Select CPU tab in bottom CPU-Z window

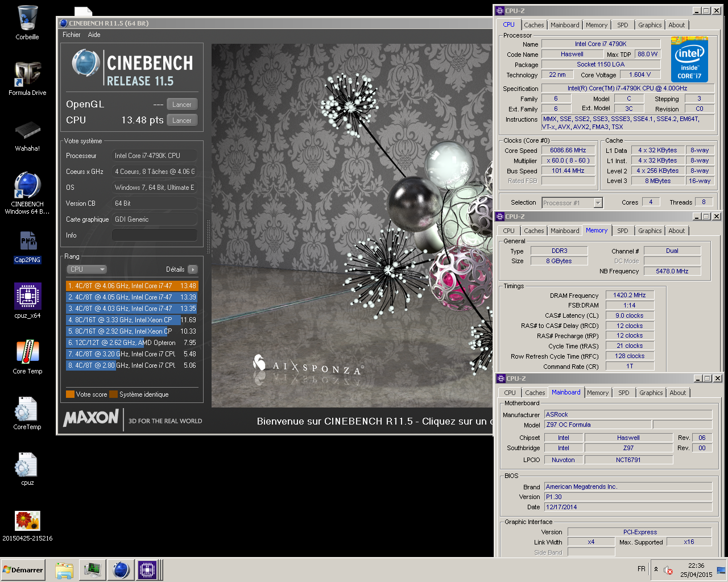(x=510, y=393)
